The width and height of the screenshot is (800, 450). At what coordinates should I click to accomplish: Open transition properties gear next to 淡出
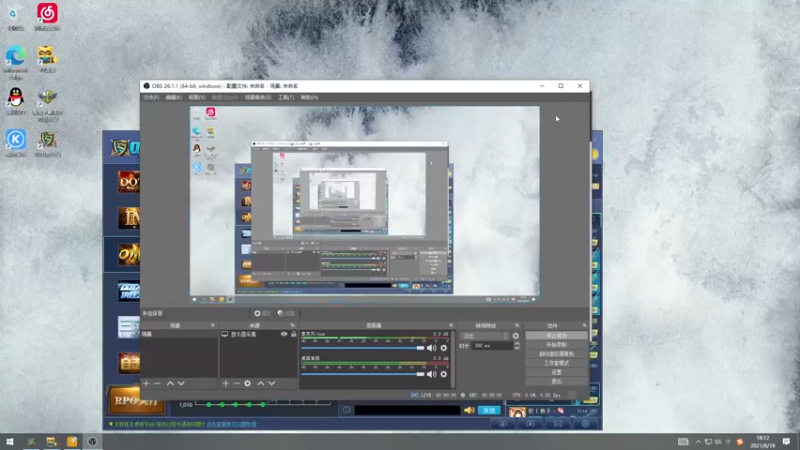pos(516,336)
